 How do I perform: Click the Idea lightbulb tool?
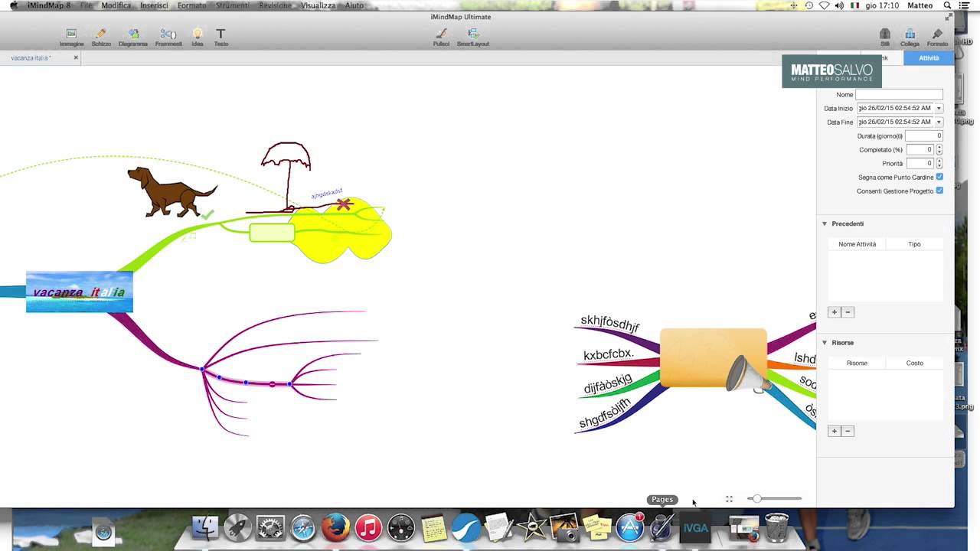click(x=198, y=37)
